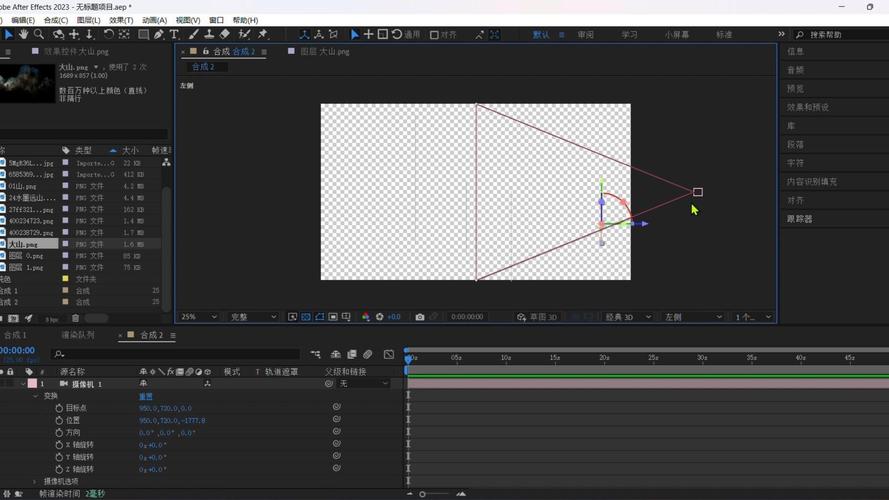Open the 左侧 3D view dropdown

point(693,317)
